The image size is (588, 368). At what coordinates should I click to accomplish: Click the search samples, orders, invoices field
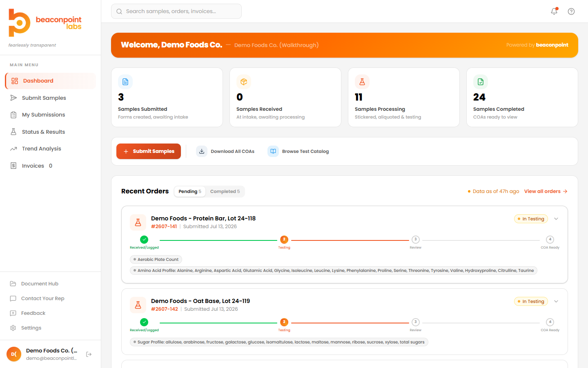click(176, 11)
